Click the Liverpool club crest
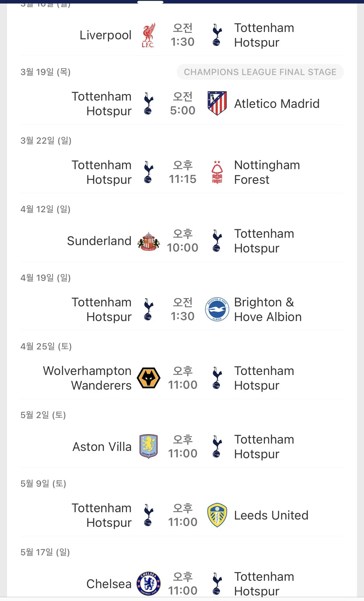This screenshot has height=601, width=364. pyautogui.click(x=148, y=35)
